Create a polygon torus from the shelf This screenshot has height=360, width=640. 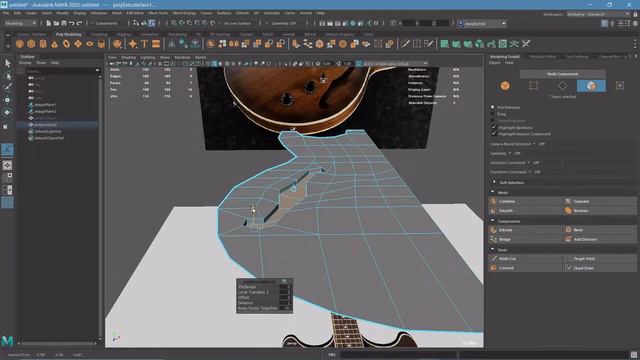click(x=66, y=44)
